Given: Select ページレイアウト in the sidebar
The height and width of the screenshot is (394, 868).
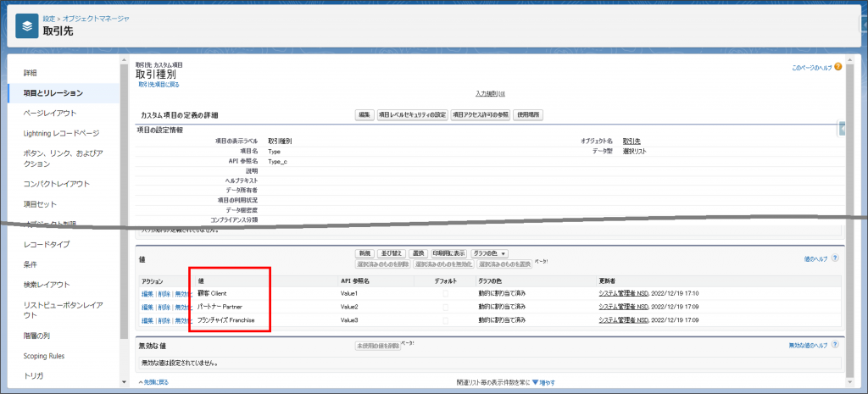Looking at the screenshot, I should (x=50, y=113).
